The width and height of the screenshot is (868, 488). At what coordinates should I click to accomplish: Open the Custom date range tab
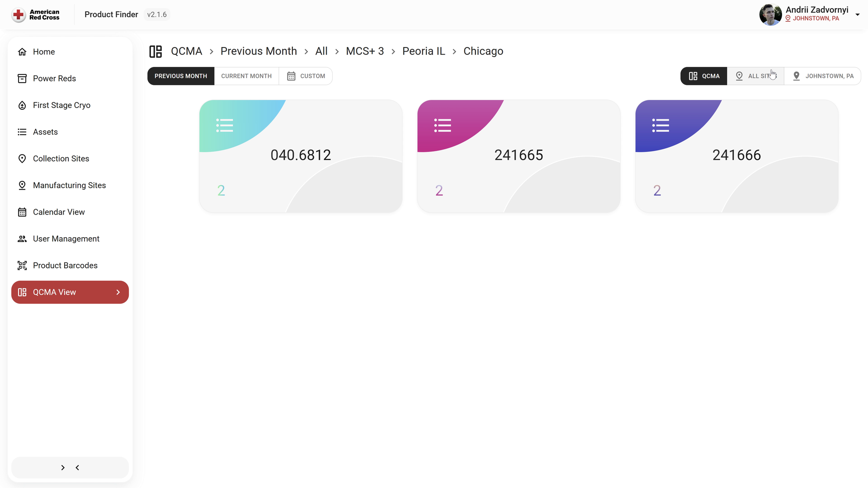[306, 76]
